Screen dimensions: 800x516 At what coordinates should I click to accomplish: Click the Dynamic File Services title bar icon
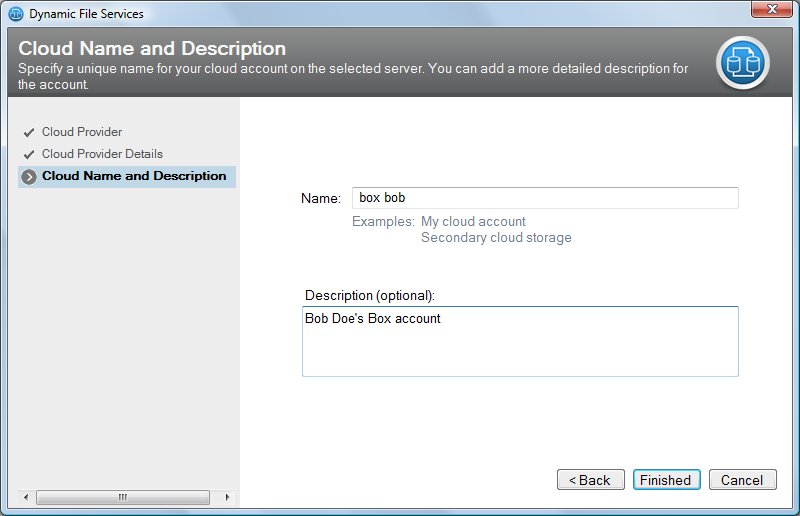16,14
